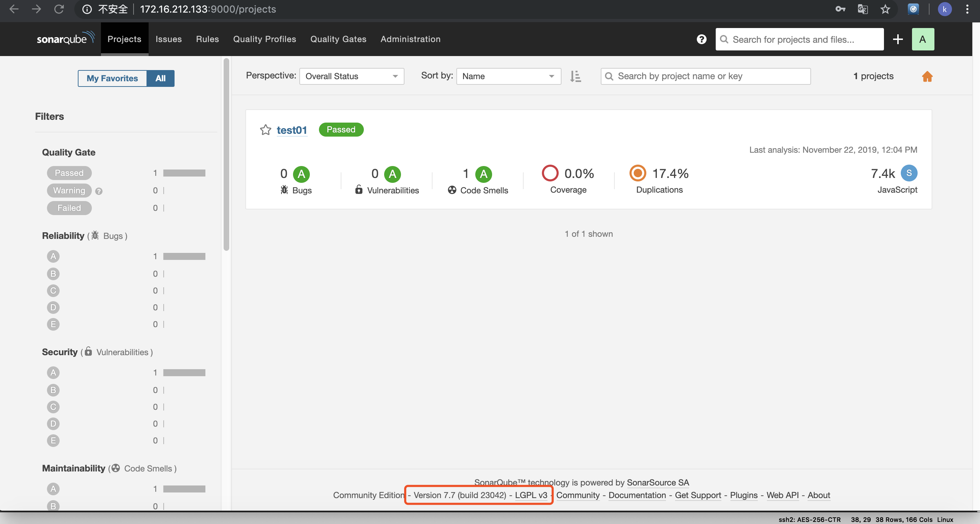Filter projects by Failed quality gate
The width and height of the screenshot is (980, 524).
tap(69, 208)
